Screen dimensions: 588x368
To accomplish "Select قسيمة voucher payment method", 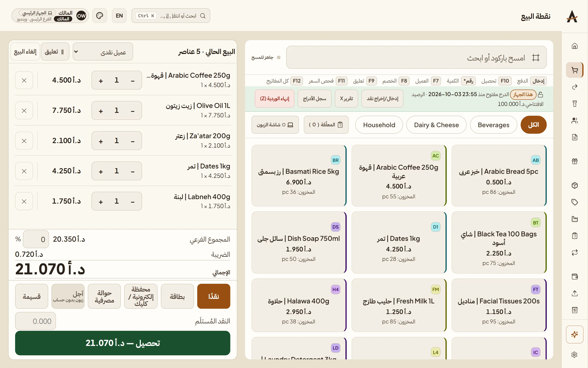I will click(32, 296).
